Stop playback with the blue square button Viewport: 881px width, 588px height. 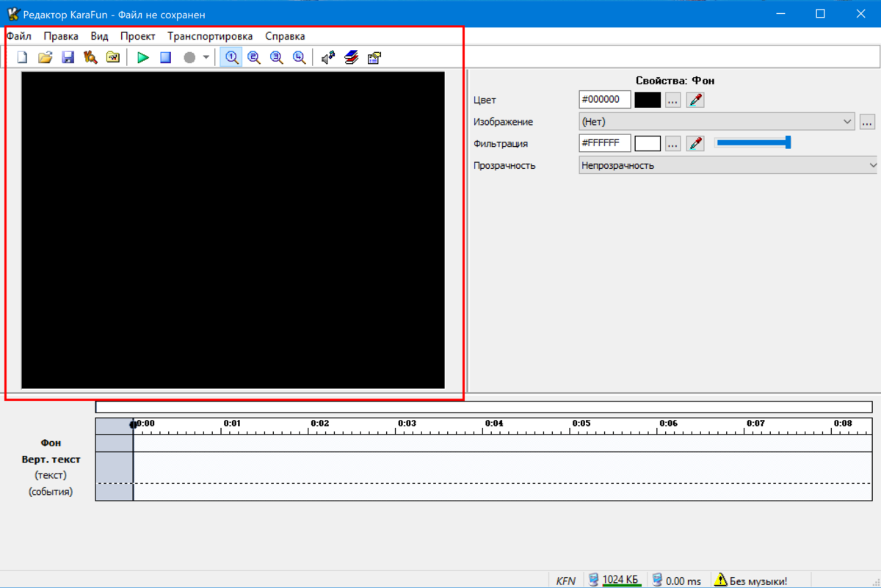coord(166,57)
